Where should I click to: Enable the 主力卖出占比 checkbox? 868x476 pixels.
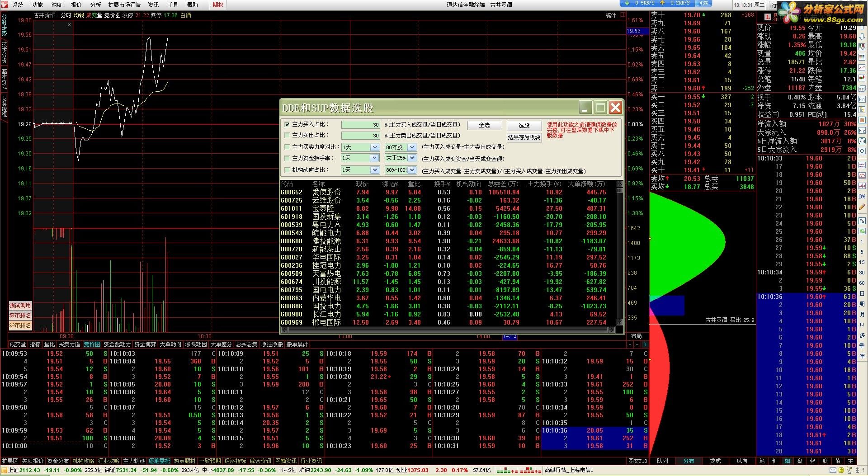pos(287,135)
